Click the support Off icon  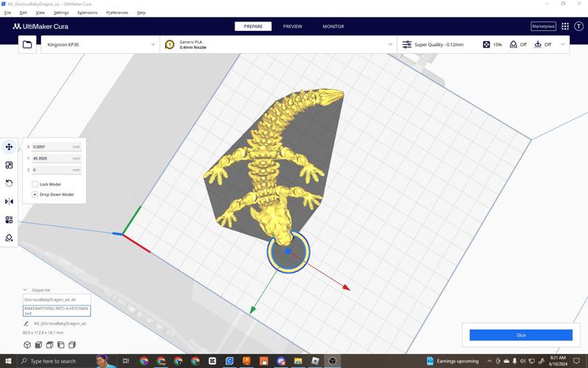pyautogui.click(x=513, y=45)
